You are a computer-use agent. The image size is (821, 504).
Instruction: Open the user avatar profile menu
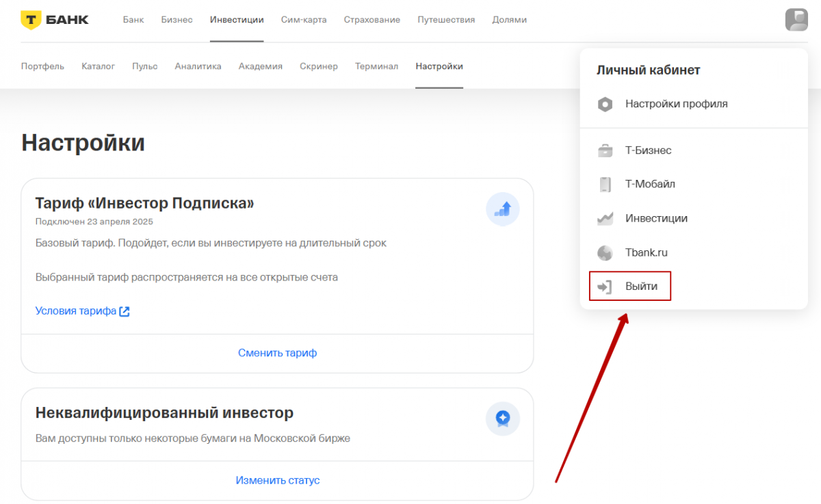(x=796, y=20)
